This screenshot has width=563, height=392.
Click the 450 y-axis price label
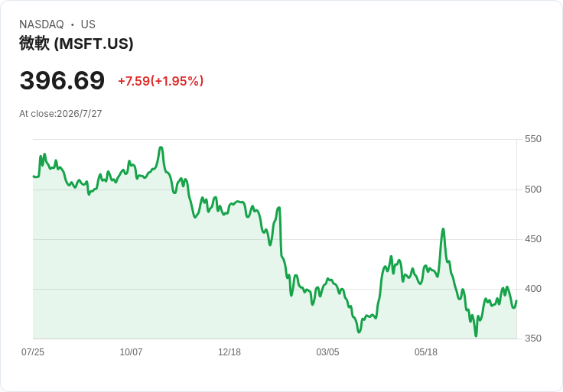click(x=533, y=239)
